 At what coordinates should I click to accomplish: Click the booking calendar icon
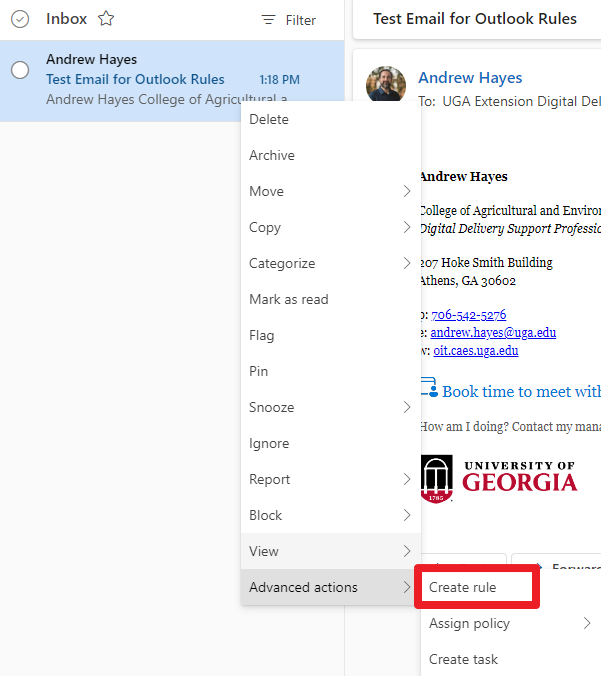(429, 387)
